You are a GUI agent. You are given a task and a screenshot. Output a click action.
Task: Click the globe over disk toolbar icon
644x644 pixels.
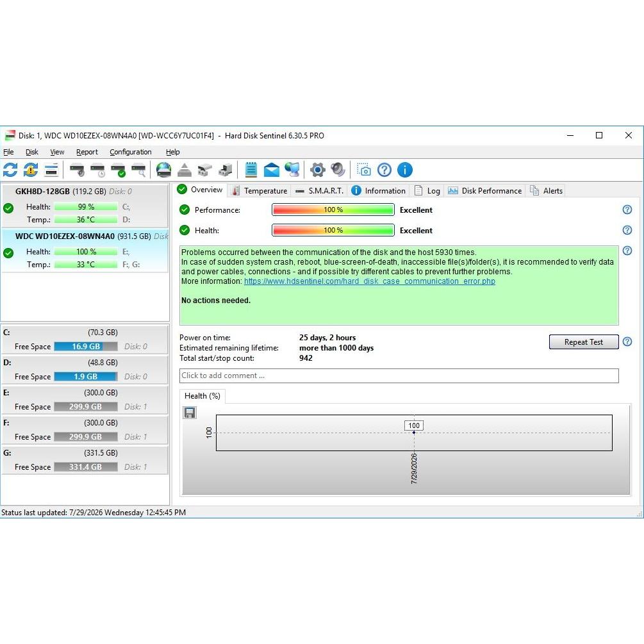click(164, 170)
